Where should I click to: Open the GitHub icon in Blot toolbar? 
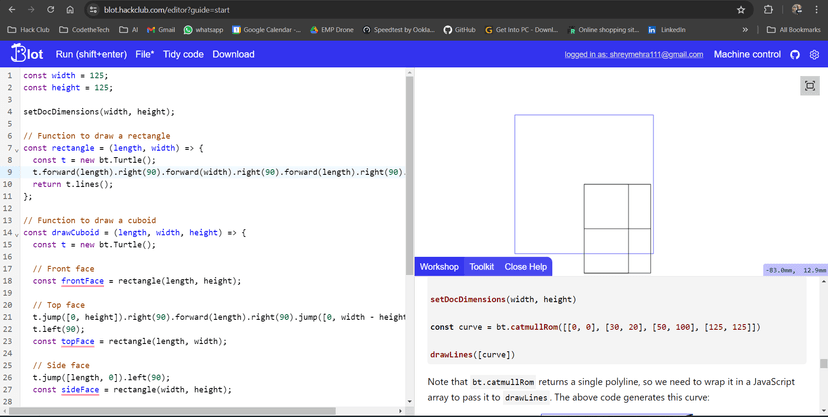(x=795, y=55)
